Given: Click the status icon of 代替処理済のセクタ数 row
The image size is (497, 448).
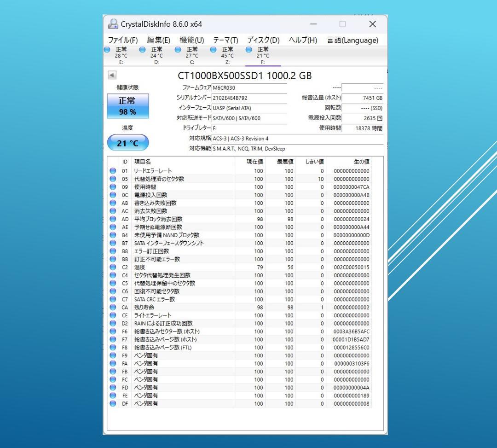Looking at the screenshot, I should click(113, 179).
